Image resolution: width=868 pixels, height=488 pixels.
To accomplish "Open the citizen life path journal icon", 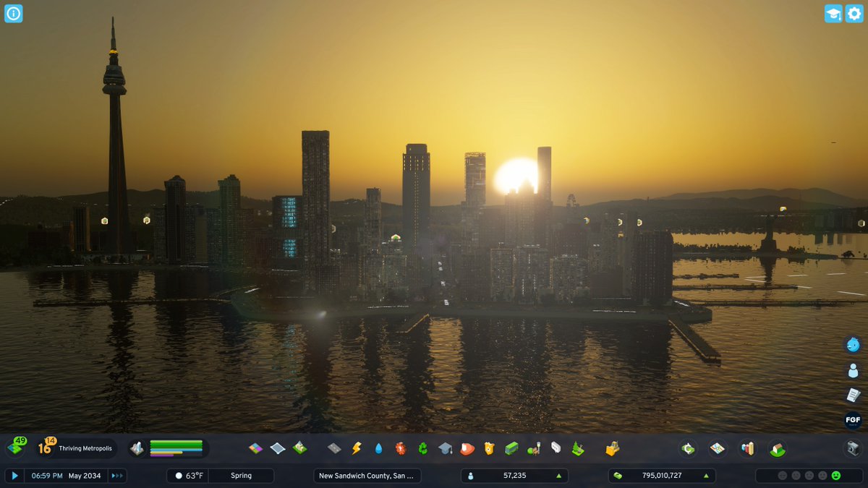I will coord(853,370).
